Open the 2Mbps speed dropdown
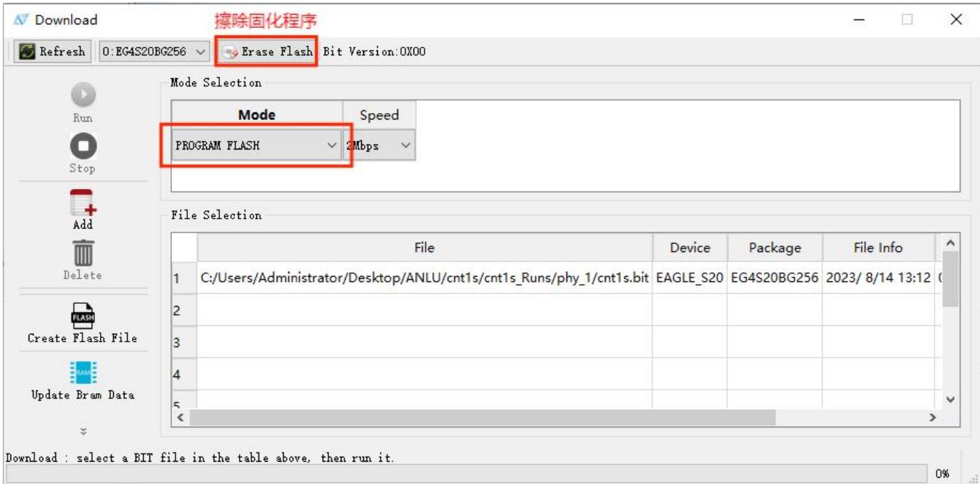 coord(379,146)
